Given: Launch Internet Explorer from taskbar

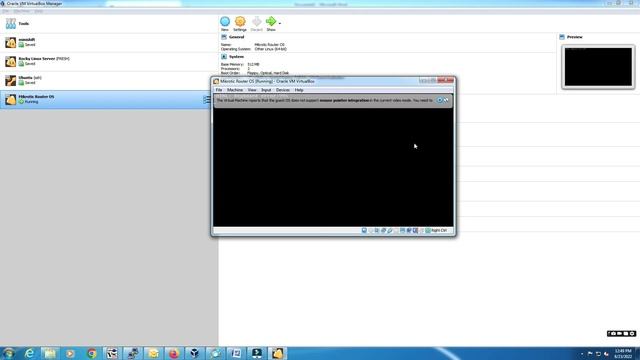Looking at the screenshot, I should pos(29,353).
